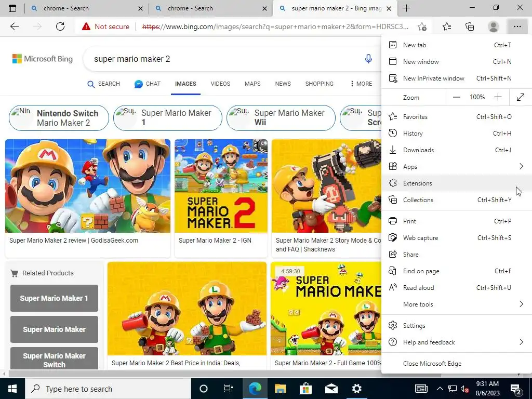The image size is (532, 399).
Task: Select New window menu item
Action: 456,62
